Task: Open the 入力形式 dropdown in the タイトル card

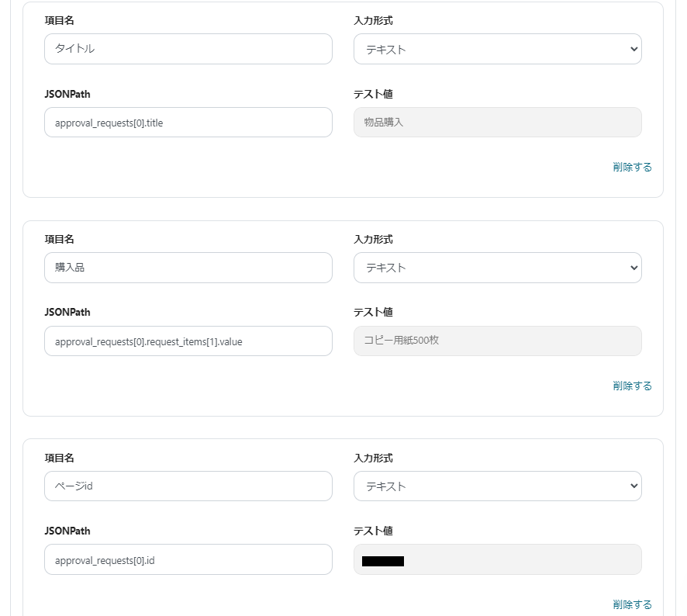Action: pos(497,49)
